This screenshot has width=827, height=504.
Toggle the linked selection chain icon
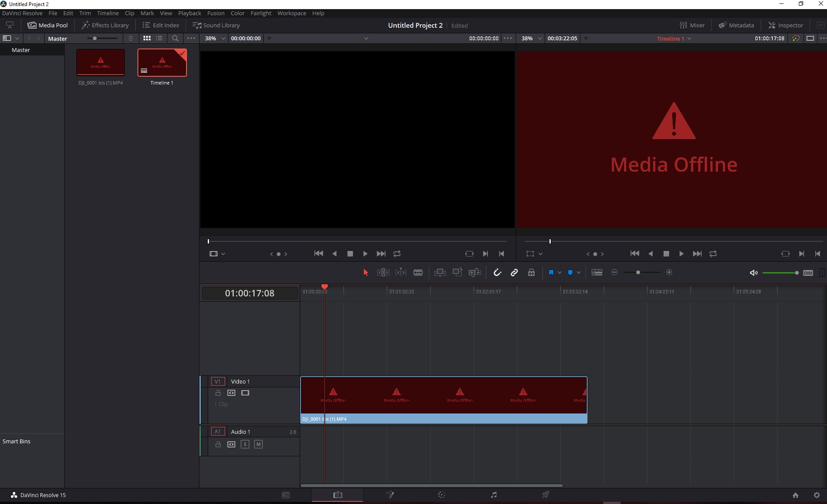[514, 273]
